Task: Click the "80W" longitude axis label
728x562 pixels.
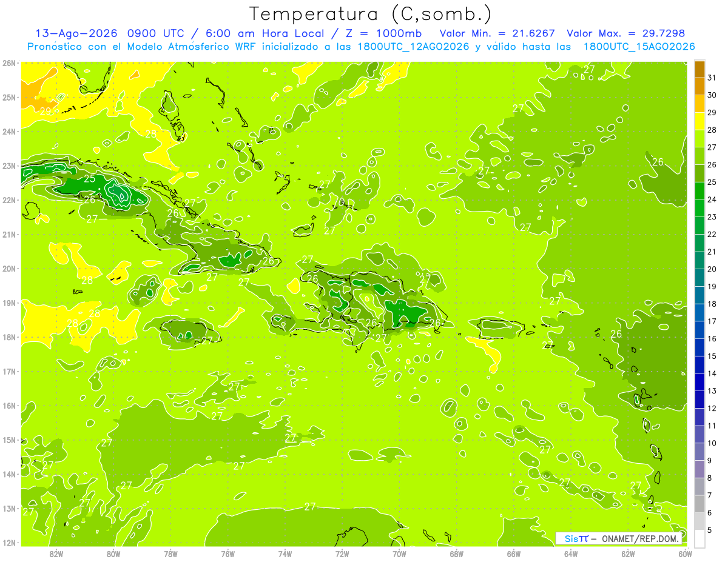Action: tap(113, 554)
